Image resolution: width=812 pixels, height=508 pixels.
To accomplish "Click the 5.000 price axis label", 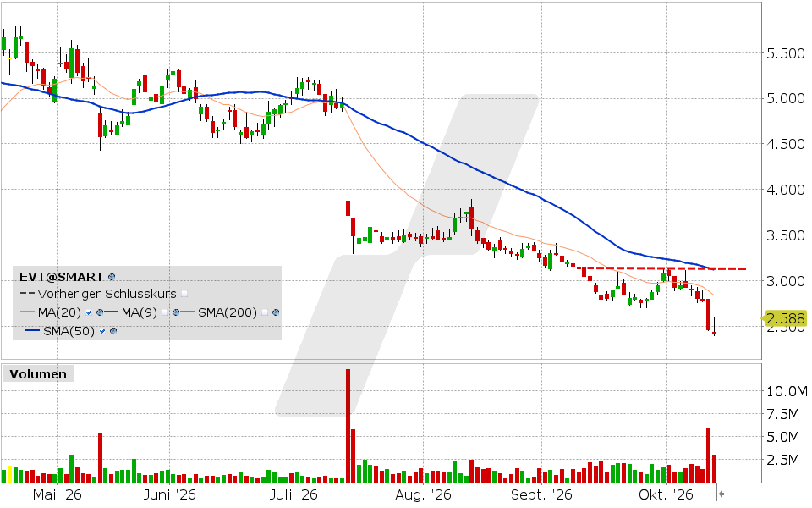I will pos(786,98).
